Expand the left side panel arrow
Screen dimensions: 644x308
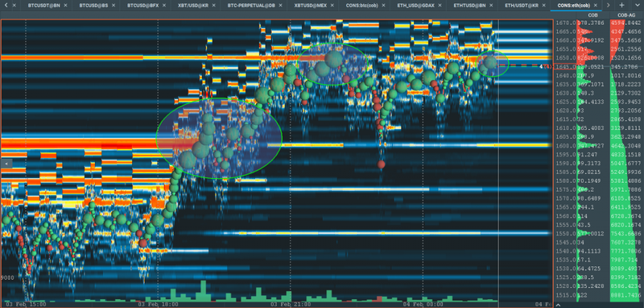pos(6,163)
